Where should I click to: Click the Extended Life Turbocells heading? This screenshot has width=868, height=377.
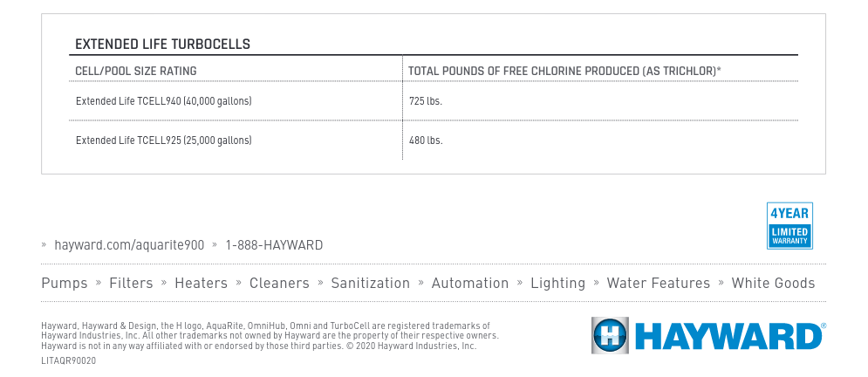point(163,45)
